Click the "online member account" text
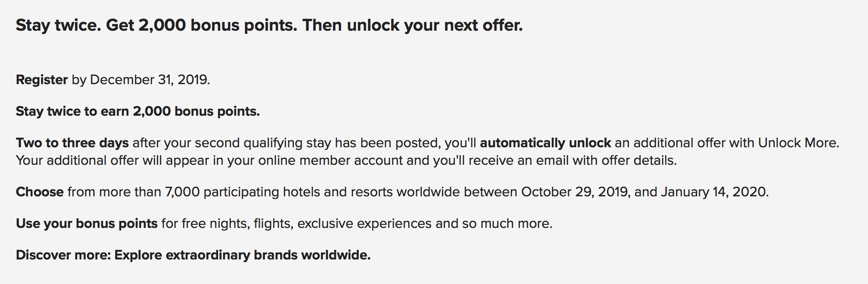This screenshot has height=284, width=868. [x=330, y=160]
